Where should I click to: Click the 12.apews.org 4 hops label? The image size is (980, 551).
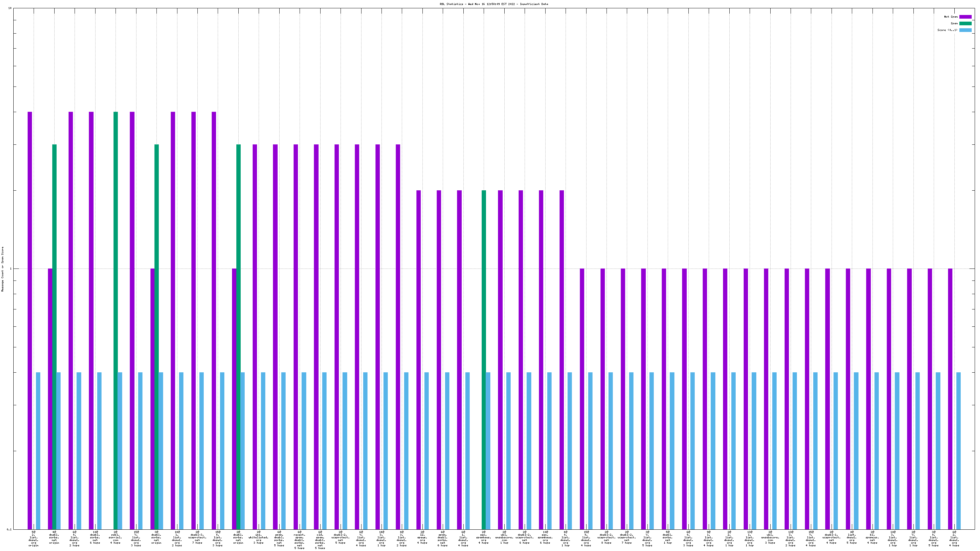(x=422, y=537)
